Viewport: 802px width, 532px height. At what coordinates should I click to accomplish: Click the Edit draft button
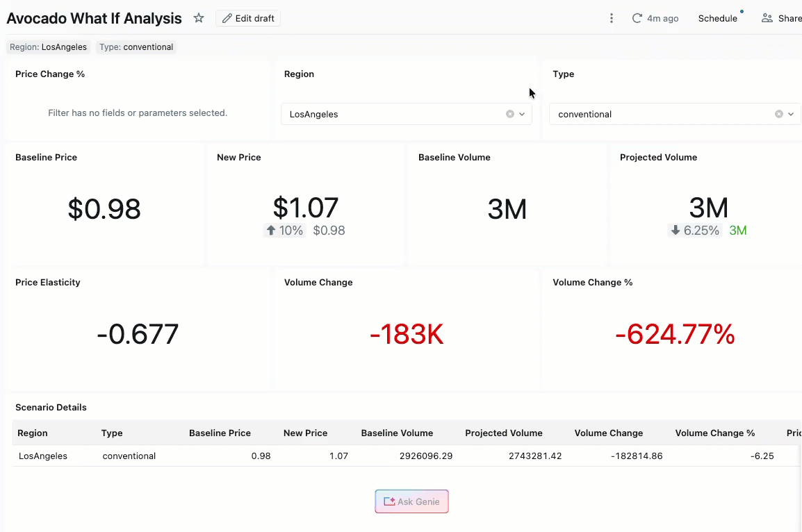point(247,18)
